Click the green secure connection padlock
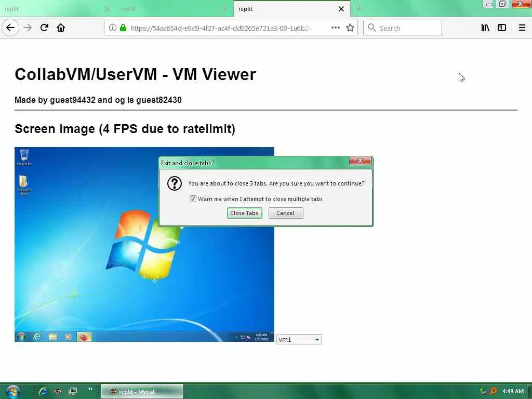The height and width of the screenshot is (399, 532). pyautogui.click(x=123, y=28)
